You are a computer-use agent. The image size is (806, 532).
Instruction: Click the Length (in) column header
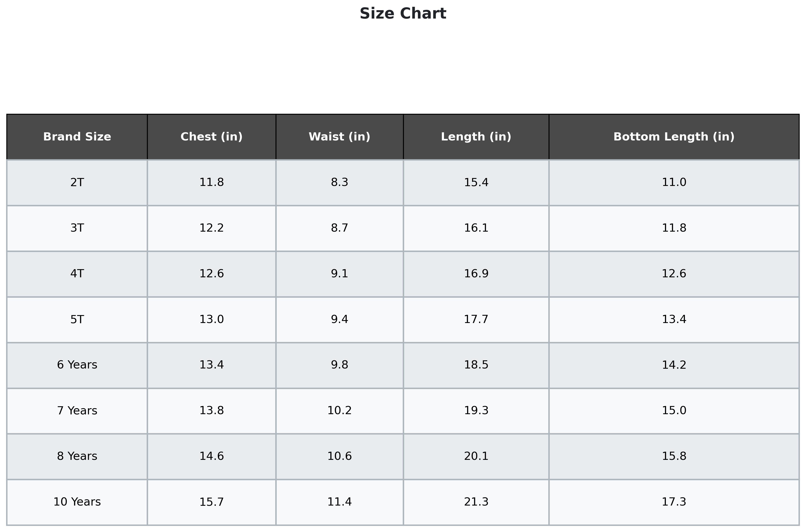(476, 137)
